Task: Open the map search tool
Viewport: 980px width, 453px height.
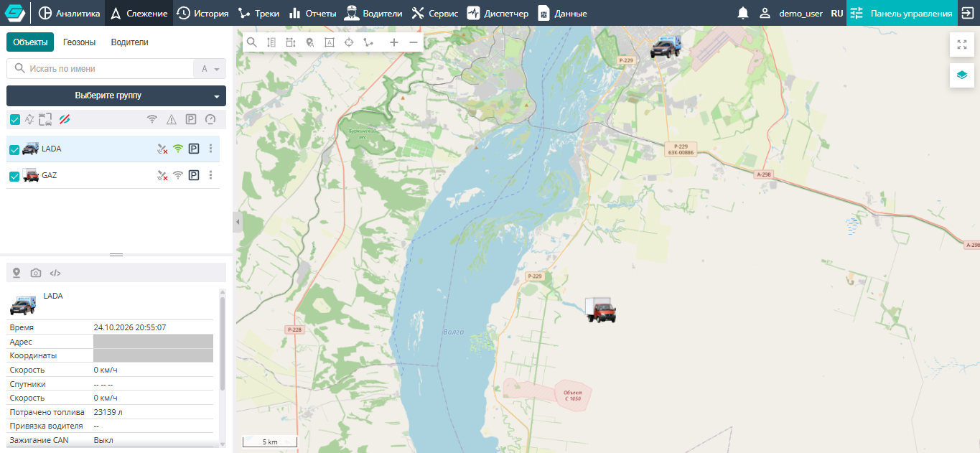Action: coord(252,42)
